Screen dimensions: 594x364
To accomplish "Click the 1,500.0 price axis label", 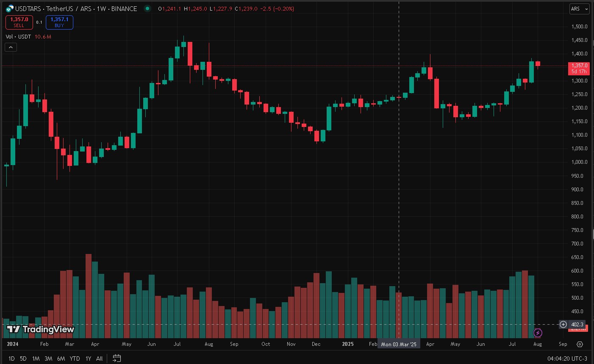I will 579,26.
